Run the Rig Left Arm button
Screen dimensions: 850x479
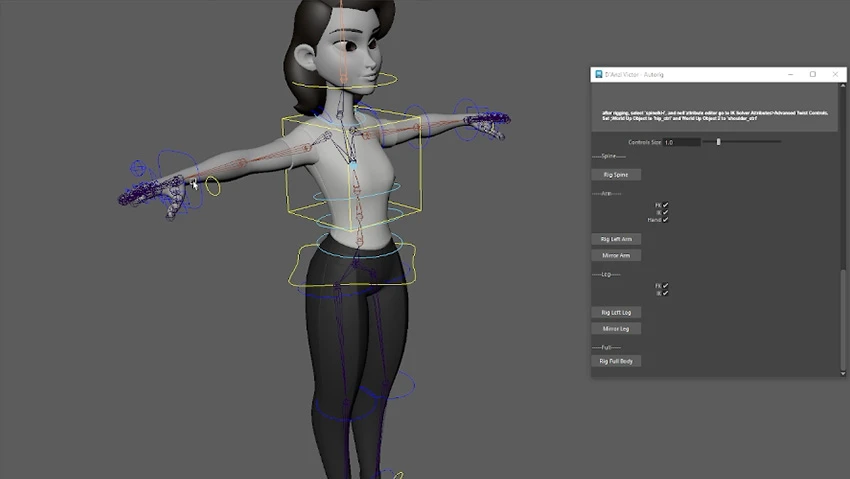coord(616,239)
